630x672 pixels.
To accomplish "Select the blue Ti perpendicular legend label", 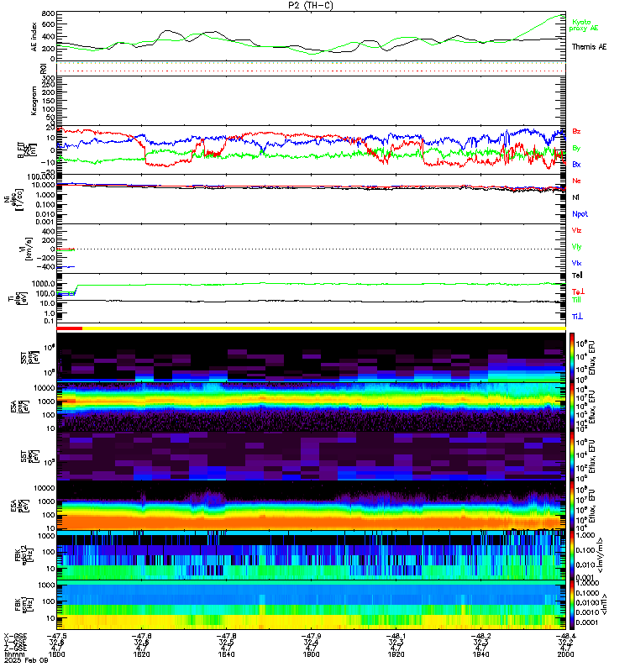I will (x=578, y=317).
